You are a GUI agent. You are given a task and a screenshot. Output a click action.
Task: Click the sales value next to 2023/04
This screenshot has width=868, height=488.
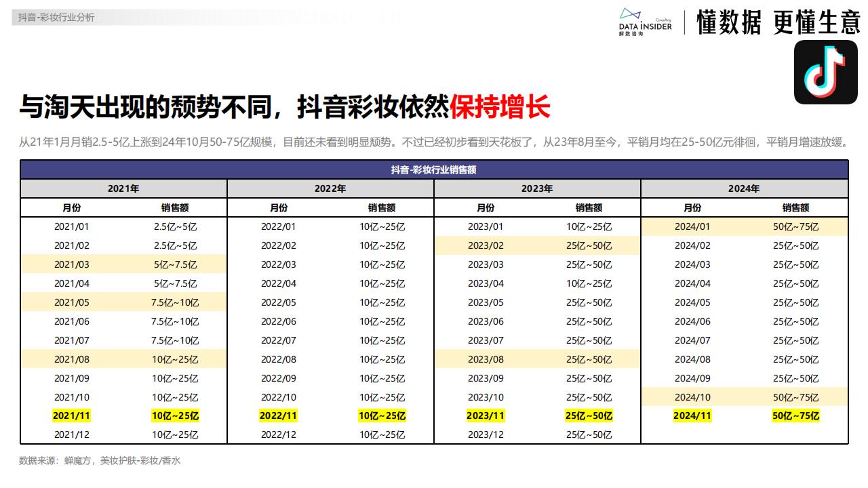(589, 283)
